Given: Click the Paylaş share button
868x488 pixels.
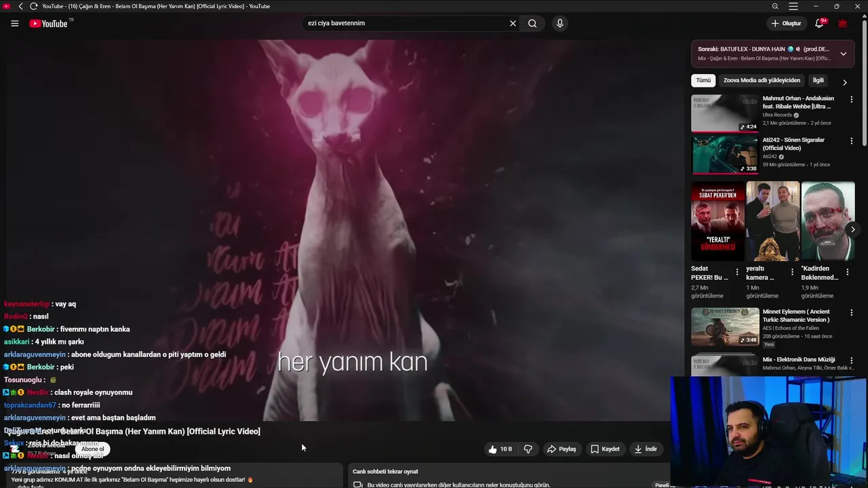Looking at the screenshot, I should coord(561,449).
